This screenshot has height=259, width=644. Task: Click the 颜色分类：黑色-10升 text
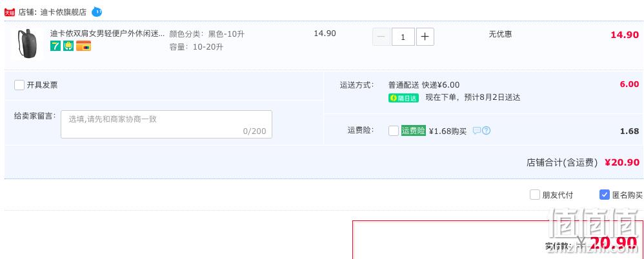tap(206, 34)
